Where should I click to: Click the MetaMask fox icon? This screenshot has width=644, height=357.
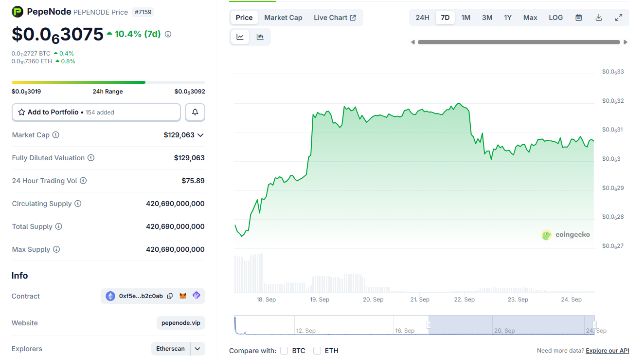coord(183,296)
